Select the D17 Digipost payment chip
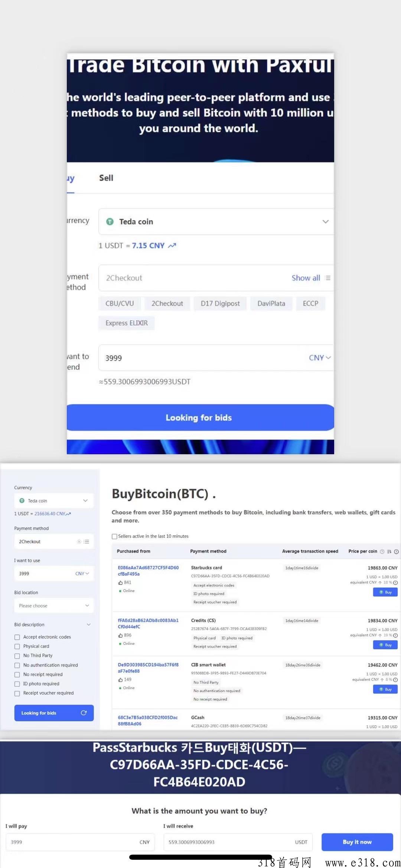Image resolution: width=401 pixels, height=868 pixels. (220, 303)
